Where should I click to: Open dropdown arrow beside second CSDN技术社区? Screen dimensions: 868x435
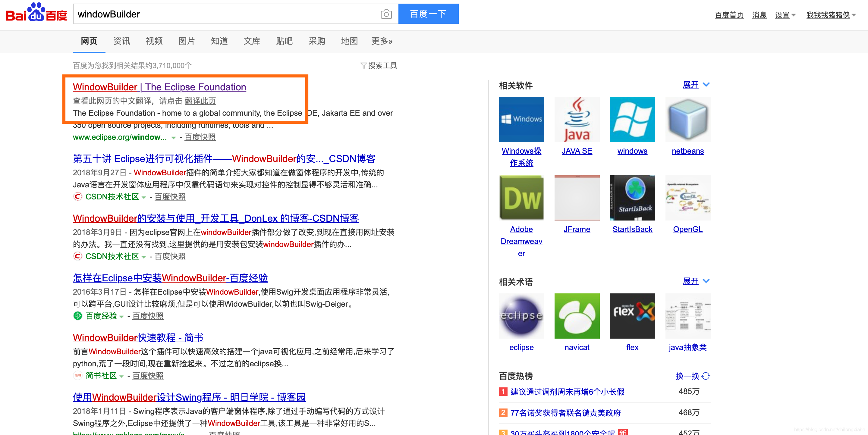pos(144,257)
